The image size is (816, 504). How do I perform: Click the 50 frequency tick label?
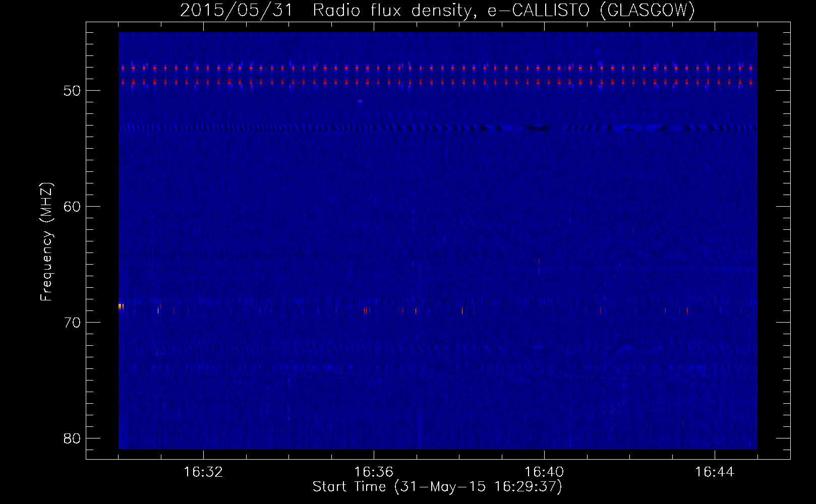[x=72, y=91]
